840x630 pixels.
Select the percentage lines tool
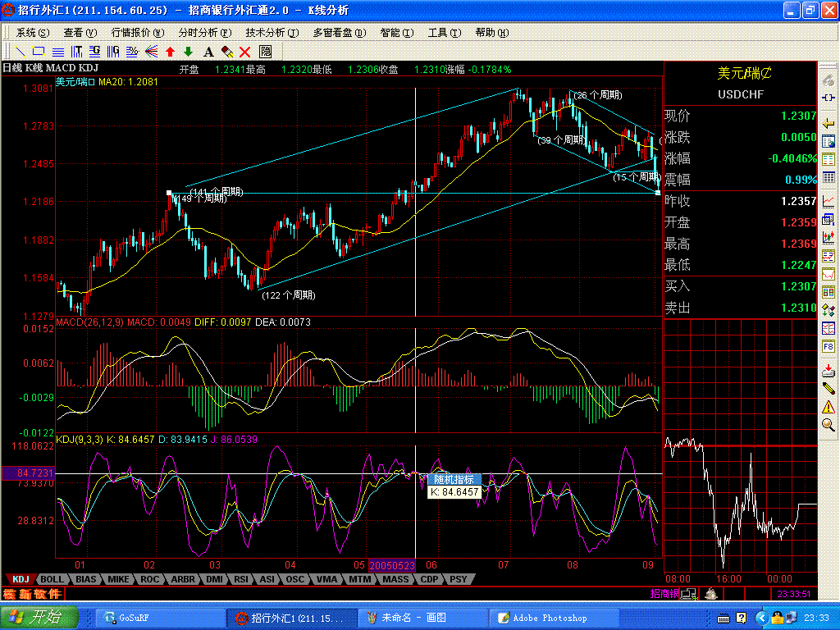click(x=132, y=52)
